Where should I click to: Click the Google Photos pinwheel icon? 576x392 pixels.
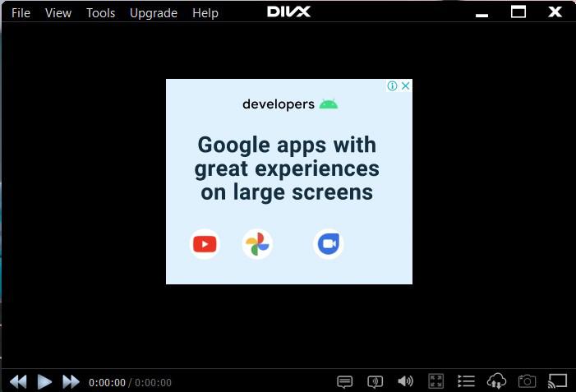point(257,244)
